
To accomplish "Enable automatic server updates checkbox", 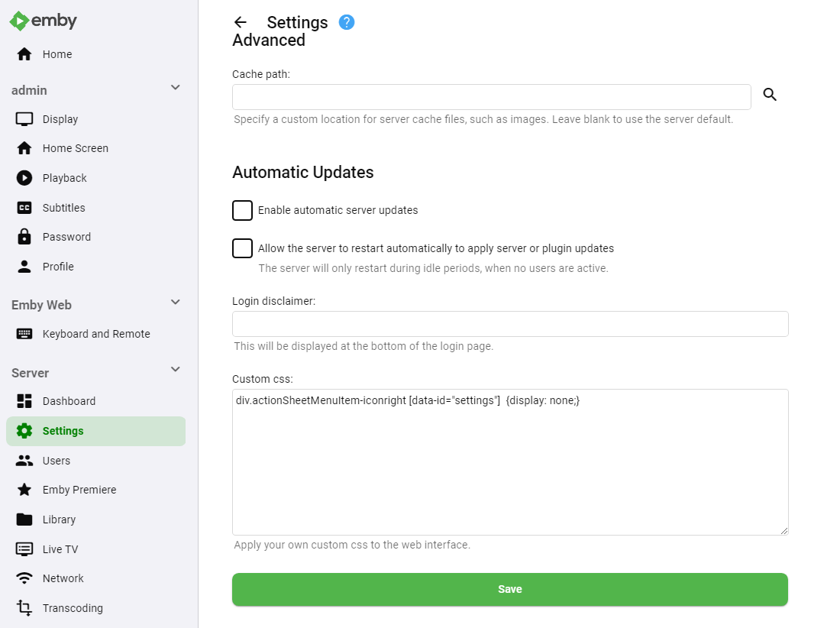I will click(x=242, y=210).
